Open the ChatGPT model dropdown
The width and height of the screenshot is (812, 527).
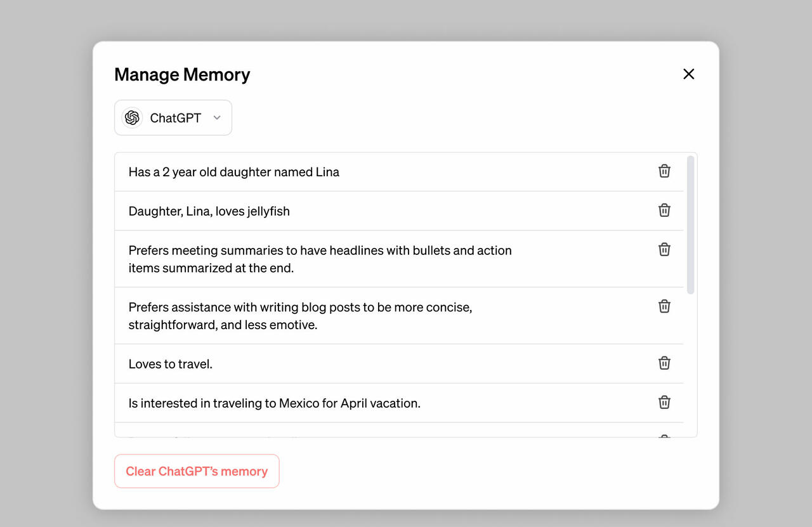coord(173,118)
